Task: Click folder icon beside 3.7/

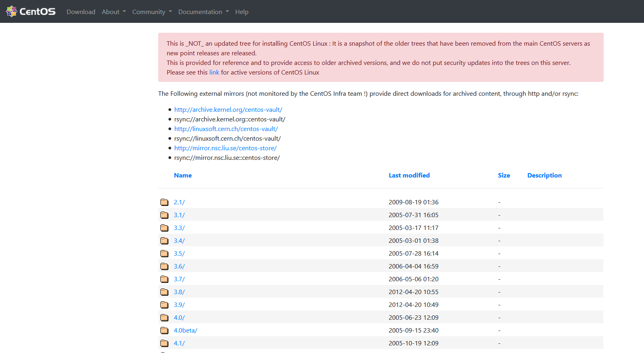Action: pos(164,279)
